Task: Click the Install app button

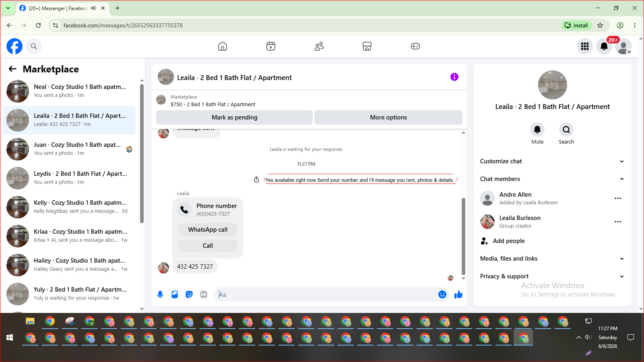Action: pyautogui.click(x=576, y=25)
